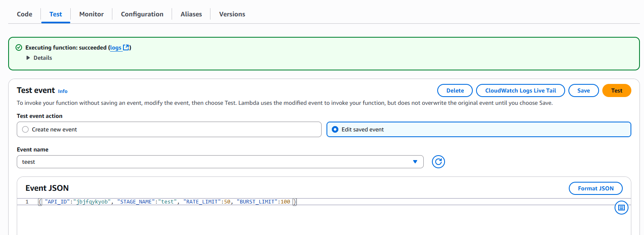Click the external link icon beside logs

pos(126,47)
